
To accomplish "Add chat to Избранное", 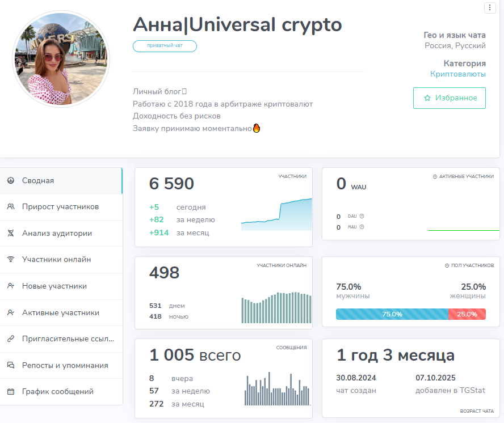I will point(450,98).
